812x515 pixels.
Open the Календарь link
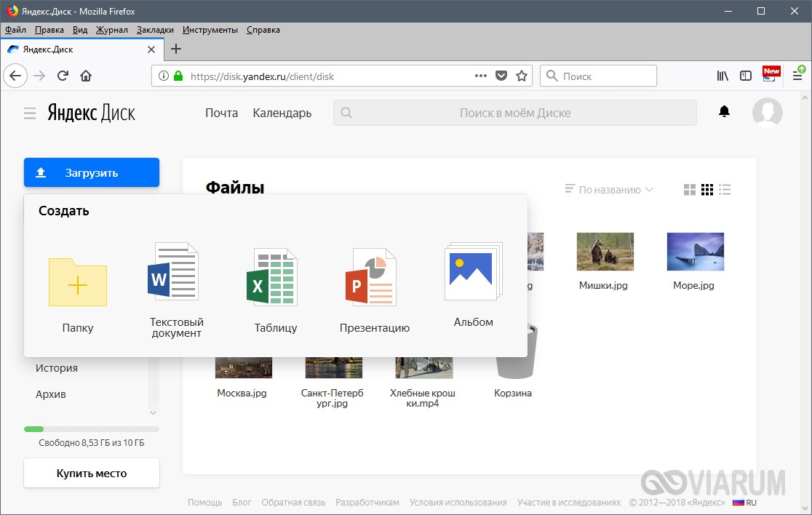tap(282, 113)
